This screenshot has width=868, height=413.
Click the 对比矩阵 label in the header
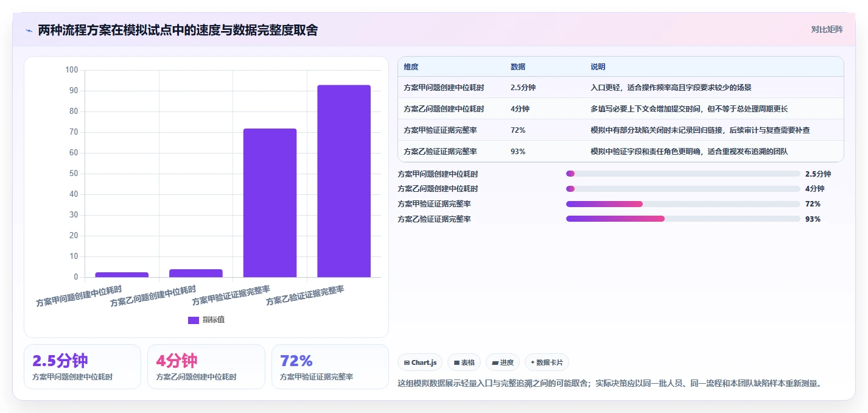[827, 29]
